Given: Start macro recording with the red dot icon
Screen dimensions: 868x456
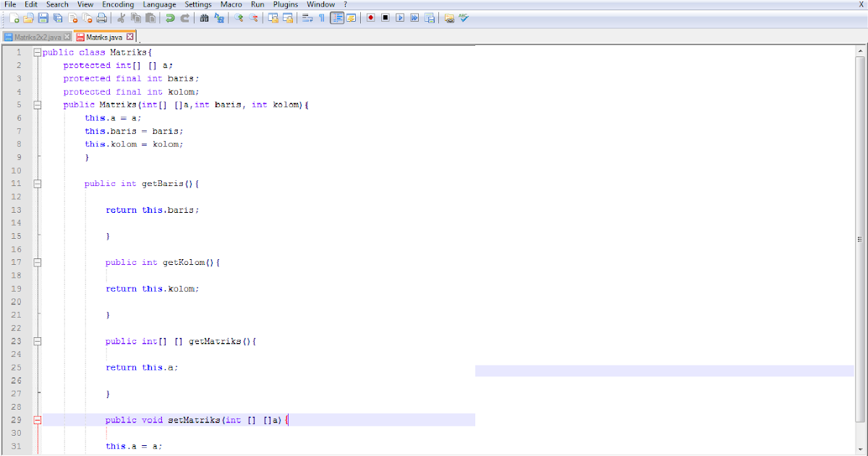Looking at the screenshot, I should point(370,18).
